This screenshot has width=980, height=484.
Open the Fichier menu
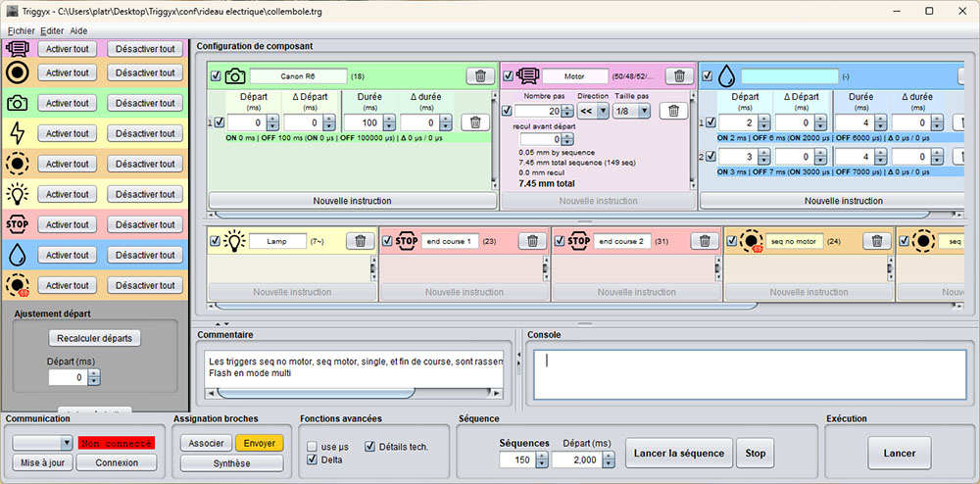point(21,30)
